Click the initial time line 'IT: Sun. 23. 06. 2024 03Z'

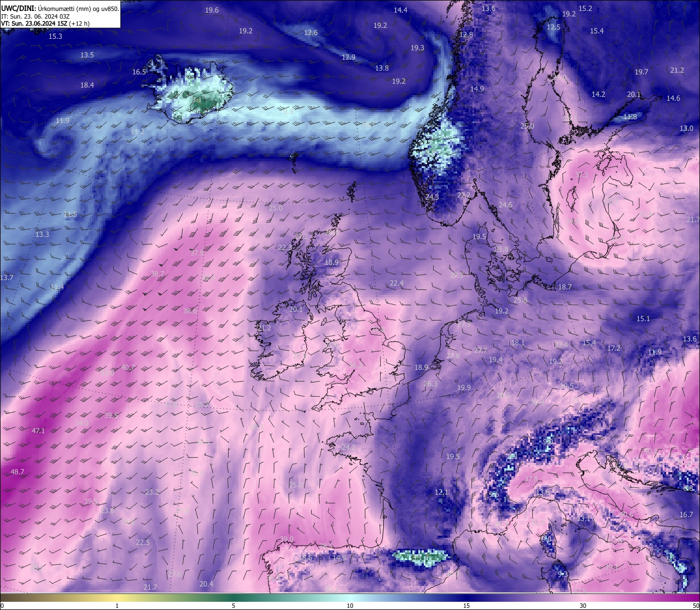tap(35, 16)
